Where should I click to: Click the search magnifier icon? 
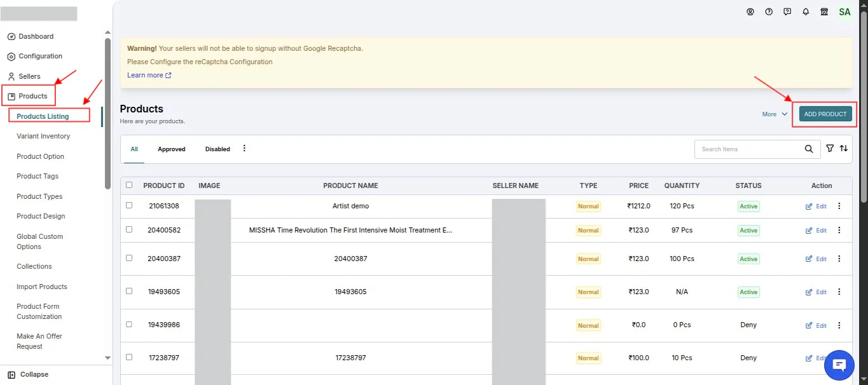pos(809,149)
